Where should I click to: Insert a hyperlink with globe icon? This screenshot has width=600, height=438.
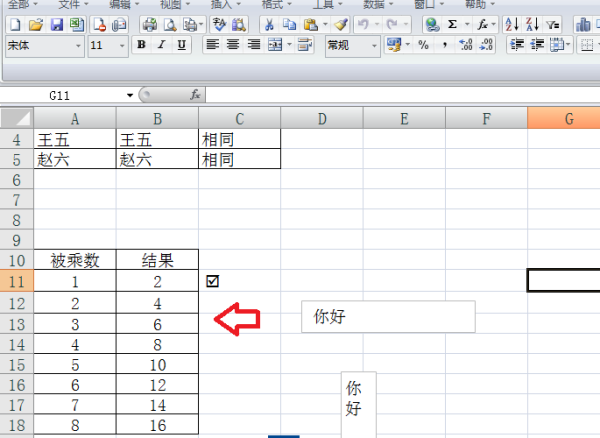pyautogui.click(x=432, y=25)
